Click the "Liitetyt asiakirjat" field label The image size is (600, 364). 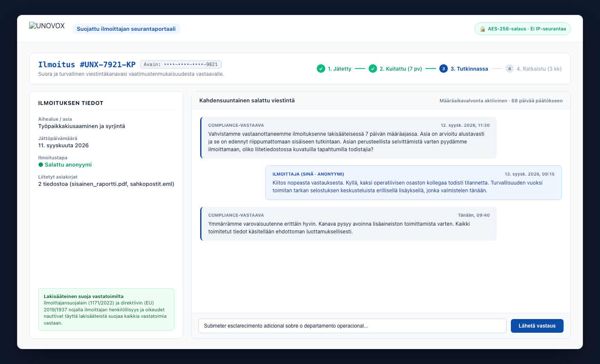click(x=58, y=177)
